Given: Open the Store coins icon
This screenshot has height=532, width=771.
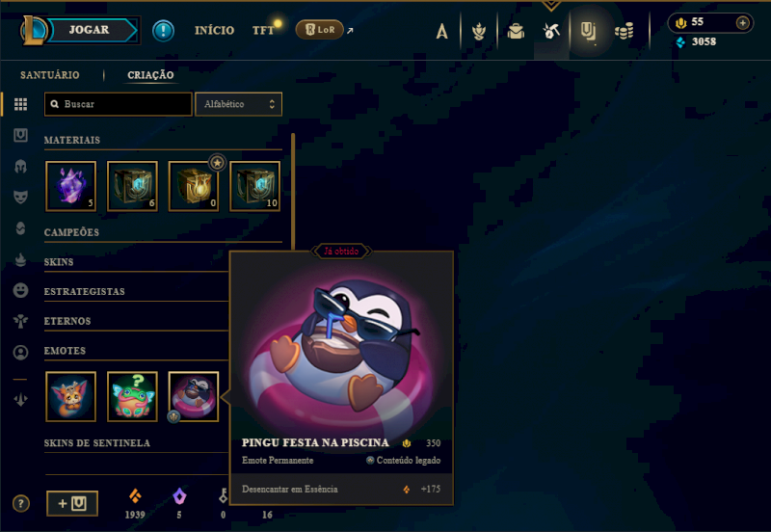Looking at the screenshot, I should [x=624, y=32].
